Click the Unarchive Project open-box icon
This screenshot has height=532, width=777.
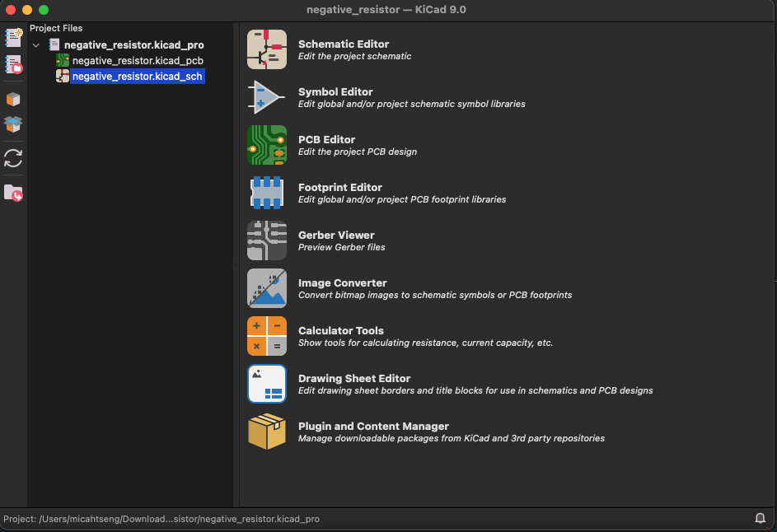13,124
